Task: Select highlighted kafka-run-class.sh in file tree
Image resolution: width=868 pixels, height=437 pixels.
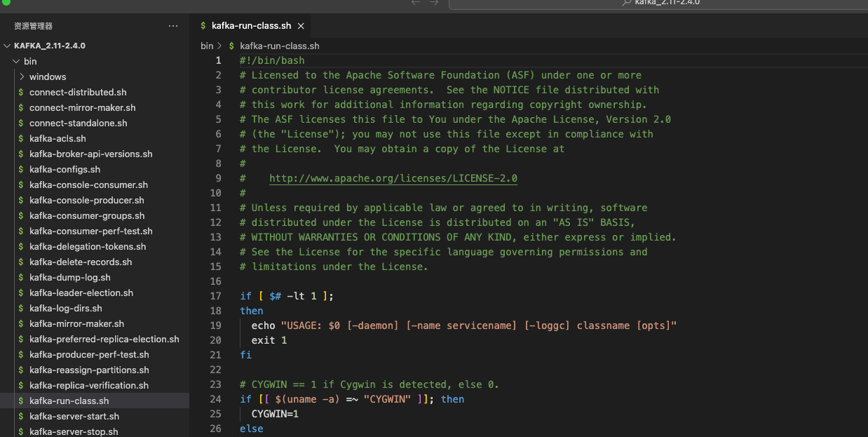Action: (95, 401)
